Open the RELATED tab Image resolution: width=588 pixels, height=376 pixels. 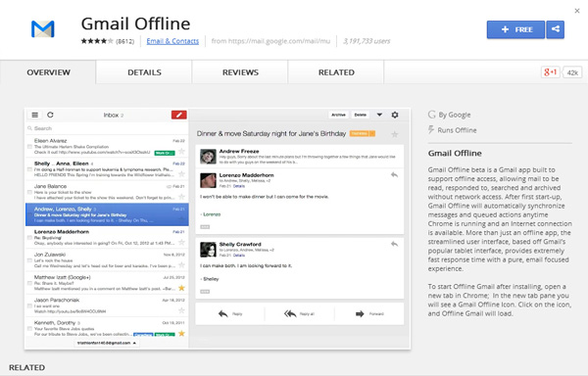coord(336,72)
